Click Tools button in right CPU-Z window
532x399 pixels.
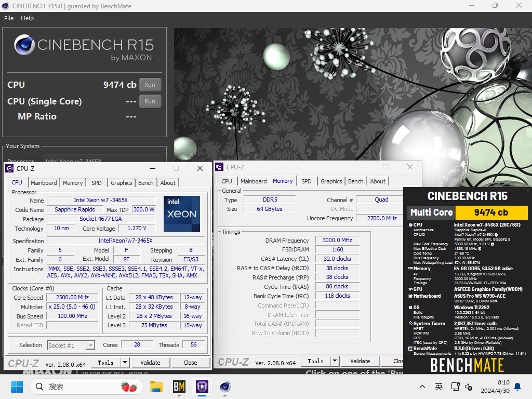point(315,362)
